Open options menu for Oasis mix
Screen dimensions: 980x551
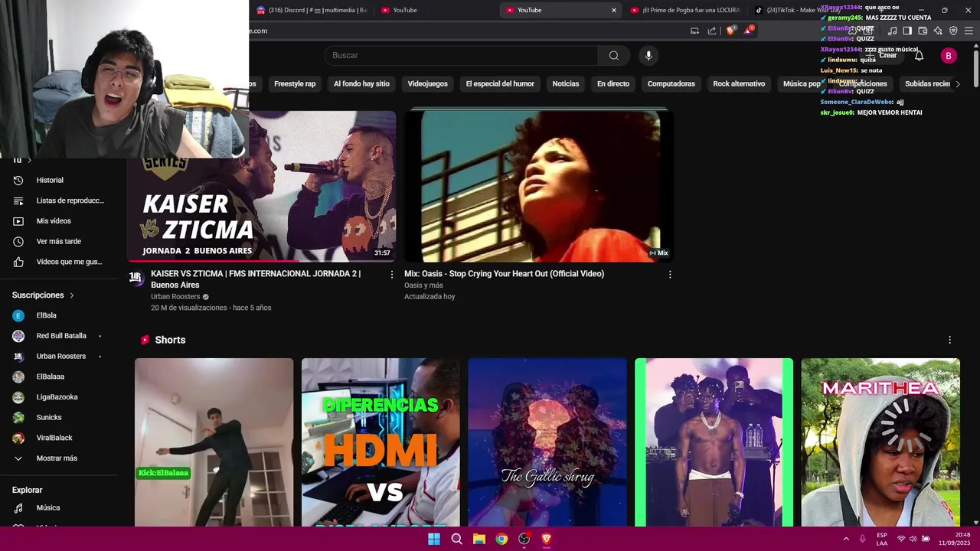click(x=670, y=274)
